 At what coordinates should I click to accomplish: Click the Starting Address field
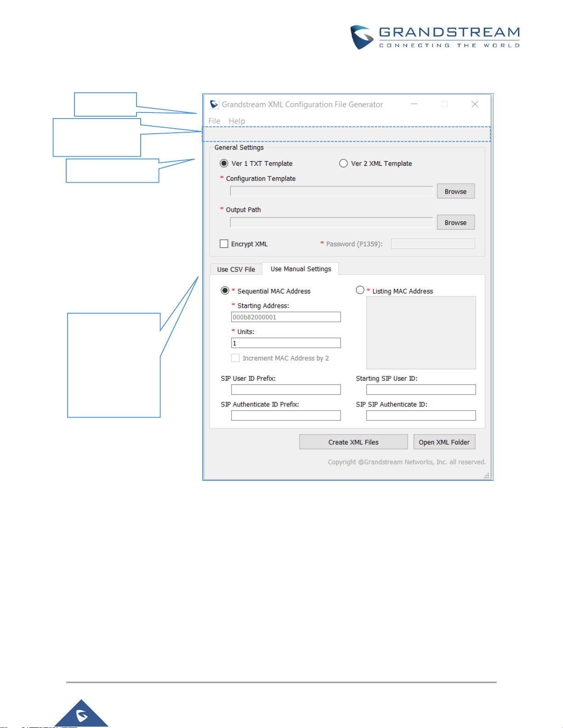[286, 317]
